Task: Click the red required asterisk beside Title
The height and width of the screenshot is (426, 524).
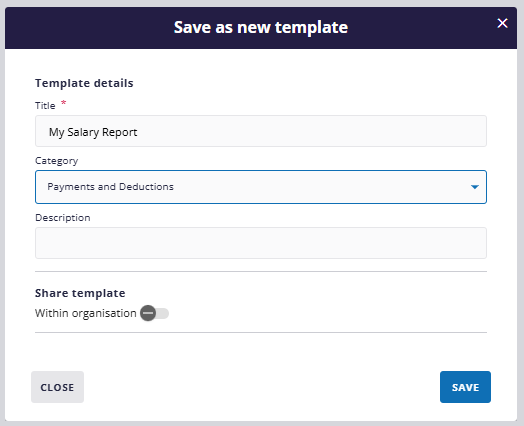Action: (63, 103)
